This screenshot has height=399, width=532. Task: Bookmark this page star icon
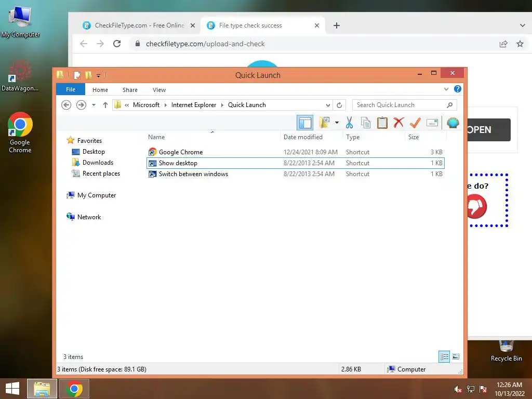click(x=520, y=44)
